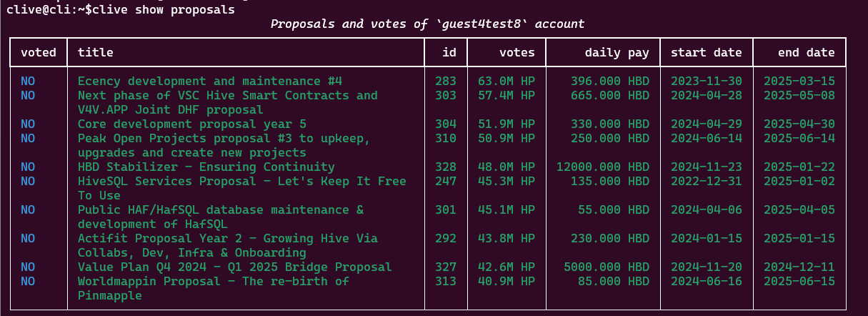Select the Worldmappin Proposal title

[213, 281]
